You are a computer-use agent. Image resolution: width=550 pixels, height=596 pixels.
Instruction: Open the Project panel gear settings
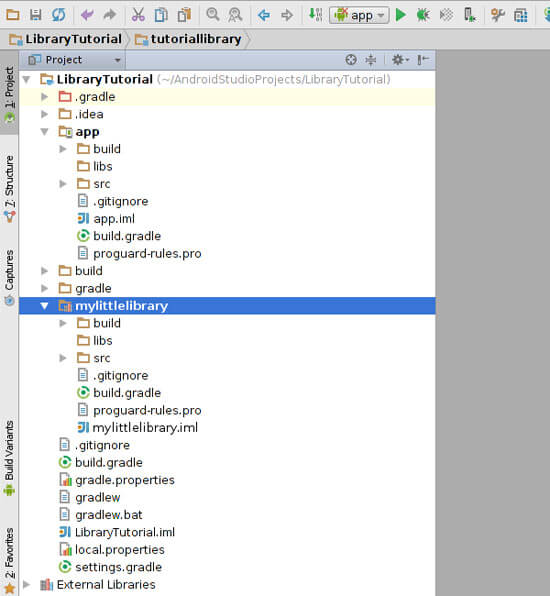400,60
